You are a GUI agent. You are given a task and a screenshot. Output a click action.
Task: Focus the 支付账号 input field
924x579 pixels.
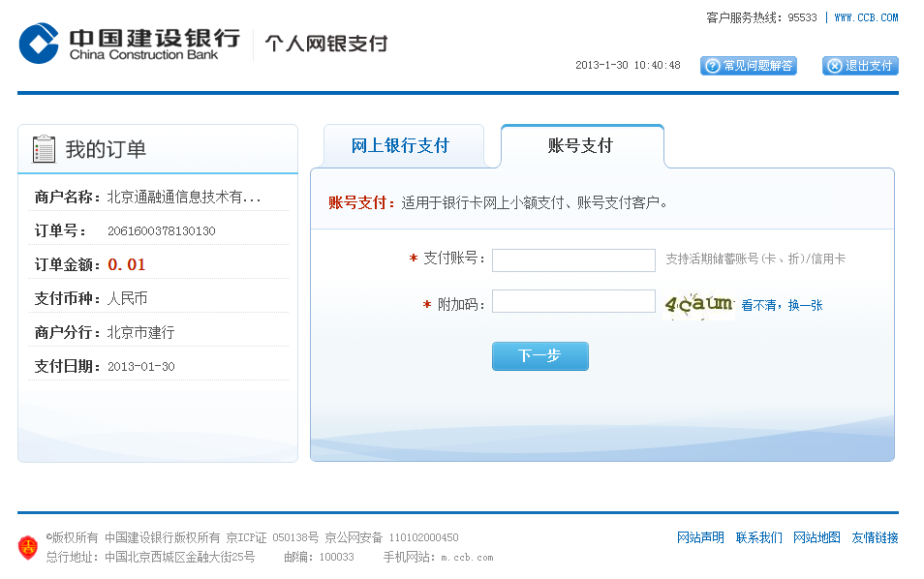click(573, 259)
